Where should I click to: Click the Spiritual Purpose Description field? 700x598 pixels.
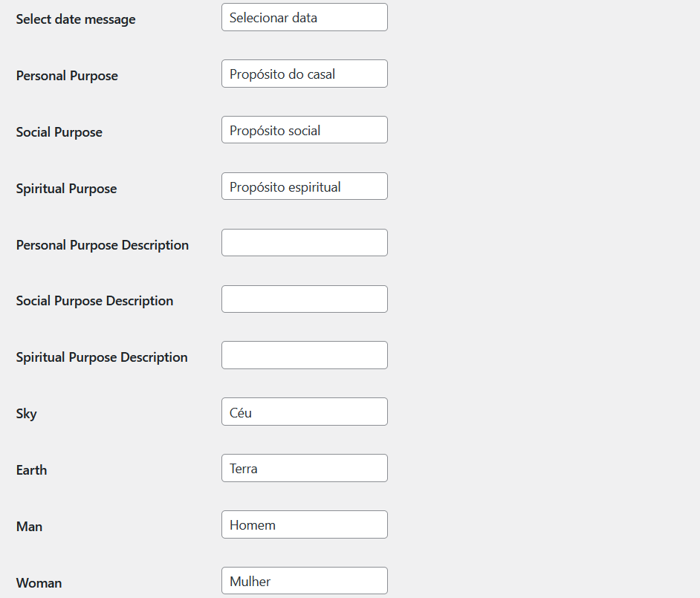click(x=304, y=355)
